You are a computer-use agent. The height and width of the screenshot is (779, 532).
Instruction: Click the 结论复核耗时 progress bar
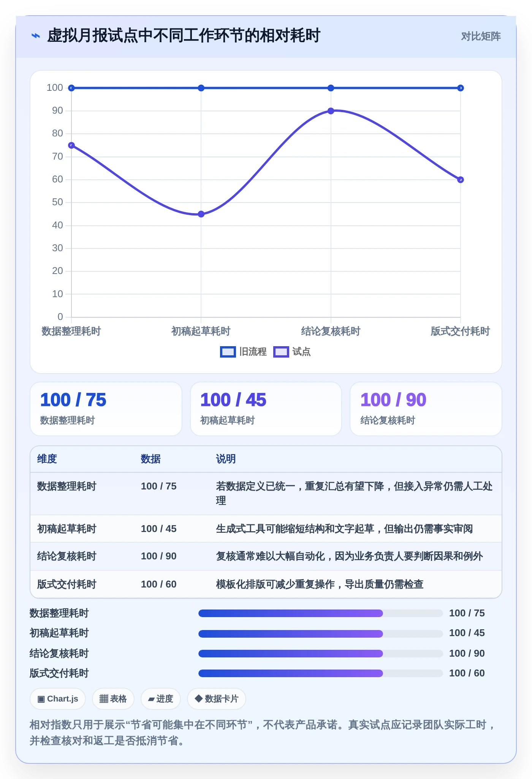pyautogui.click(x=321, y=654)
